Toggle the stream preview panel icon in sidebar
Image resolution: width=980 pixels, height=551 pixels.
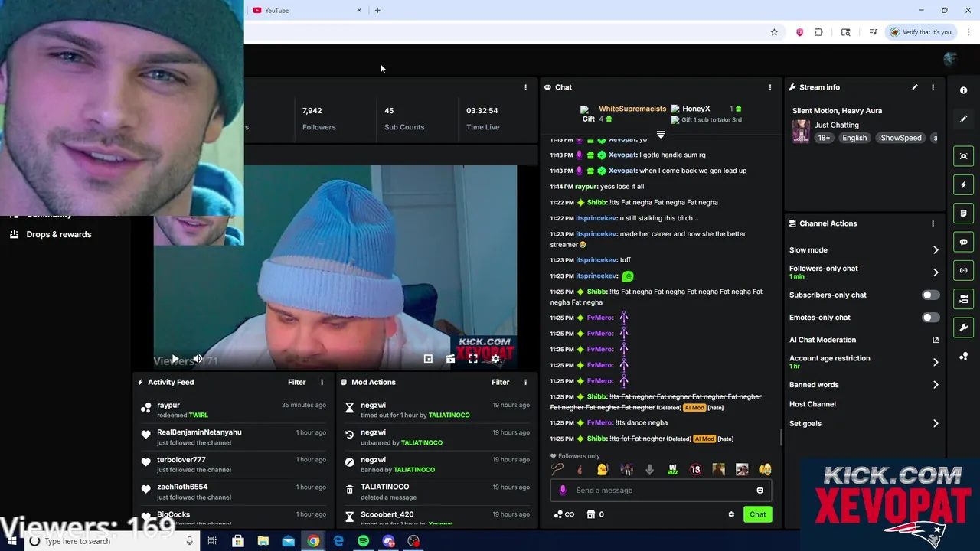[x=964, y=156]
